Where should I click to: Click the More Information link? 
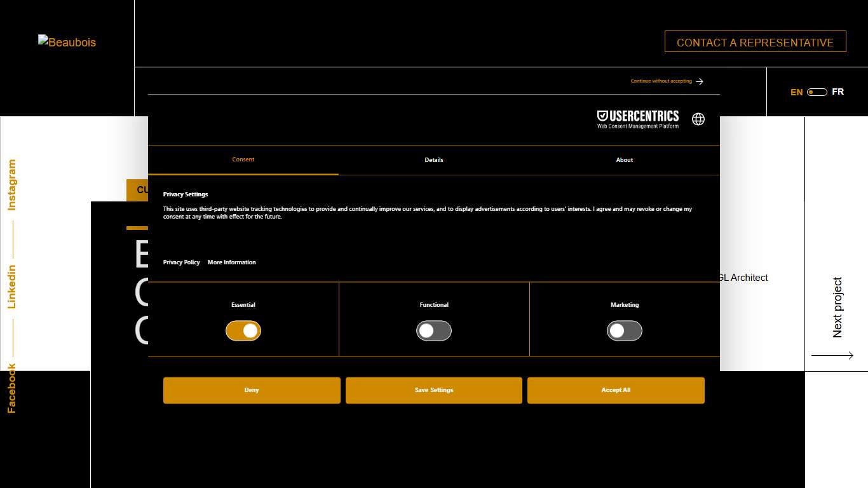click(x=232, y=262)
